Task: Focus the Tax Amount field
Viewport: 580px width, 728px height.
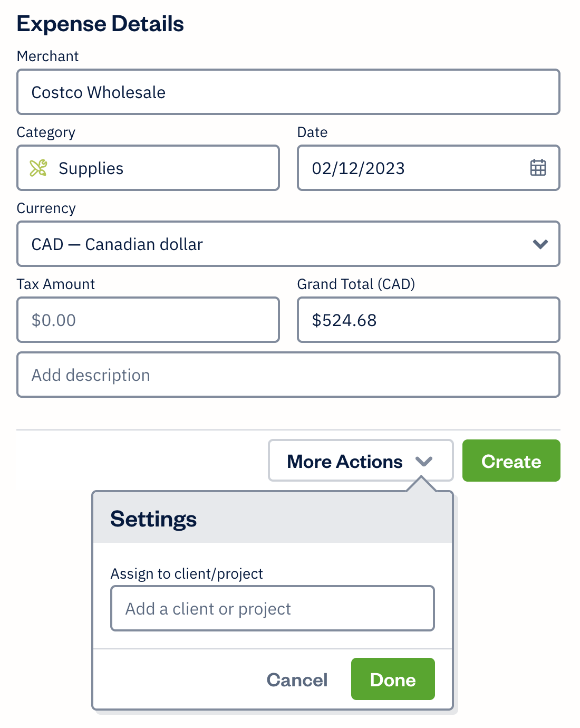Action: click(x=148, y=320)
